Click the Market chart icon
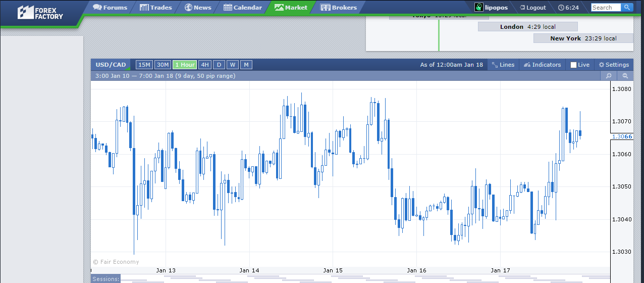The width and height of the screenshot is (644, 283). (x=279, y=8)
